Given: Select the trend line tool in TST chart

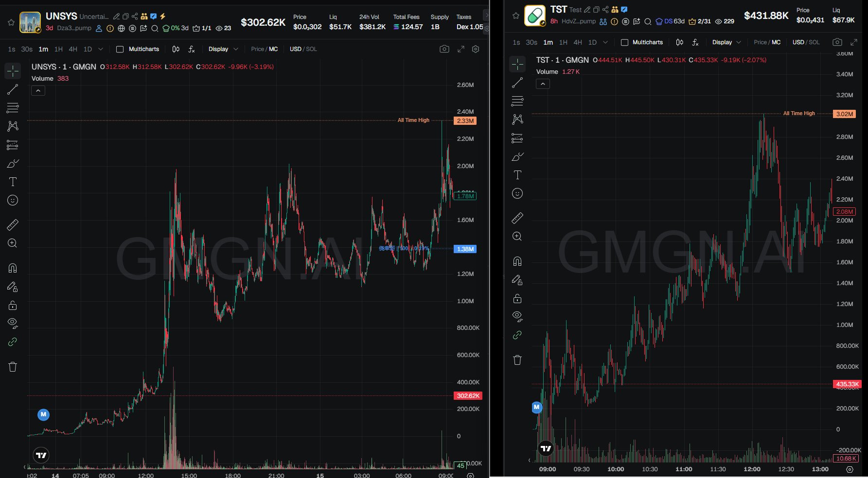Looking at the screenshot, I should pos(517,83).
